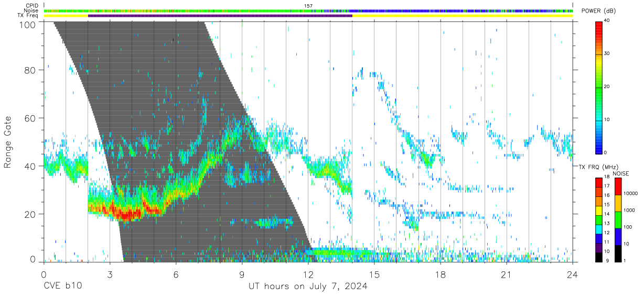Click y-axis tick label '80'
Screen dimensions: 644x297
[x=30, y=70]
